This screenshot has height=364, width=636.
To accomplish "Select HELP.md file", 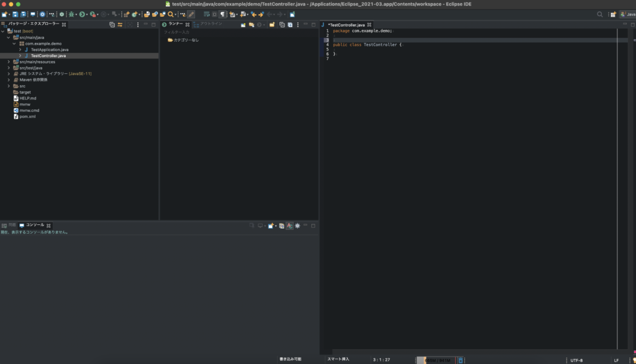I will click(27, 98).
